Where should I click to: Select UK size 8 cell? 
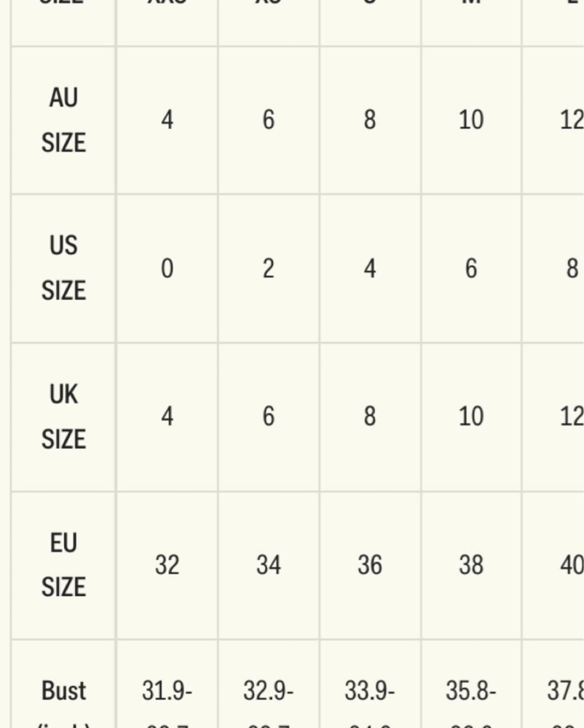(x=370, y=416)
